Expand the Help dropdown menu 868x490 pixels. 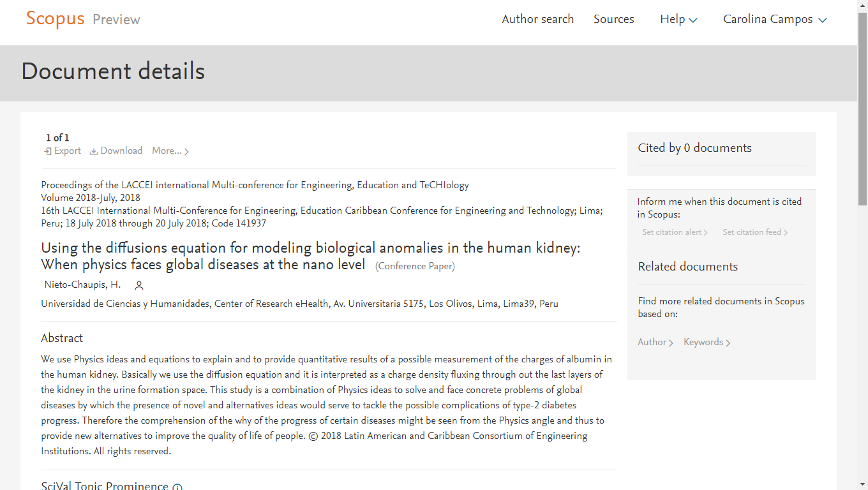point(678,19)
